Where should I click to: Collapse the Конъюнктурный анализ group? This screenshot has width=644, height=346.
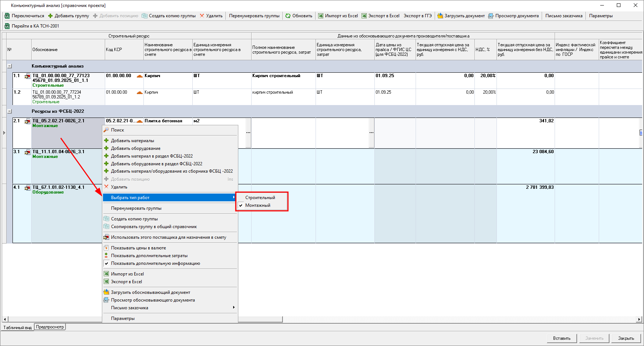tap(10, 66)
